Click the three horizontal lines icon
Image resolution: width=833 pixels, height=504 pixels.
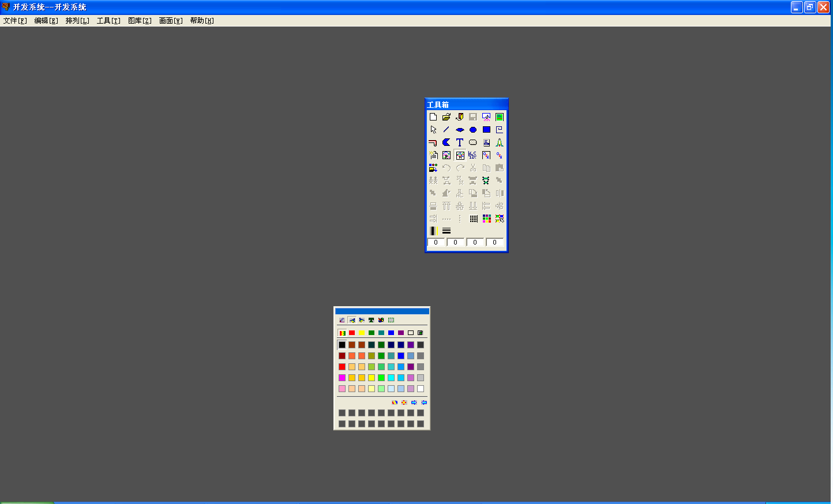tap(446, 231)
